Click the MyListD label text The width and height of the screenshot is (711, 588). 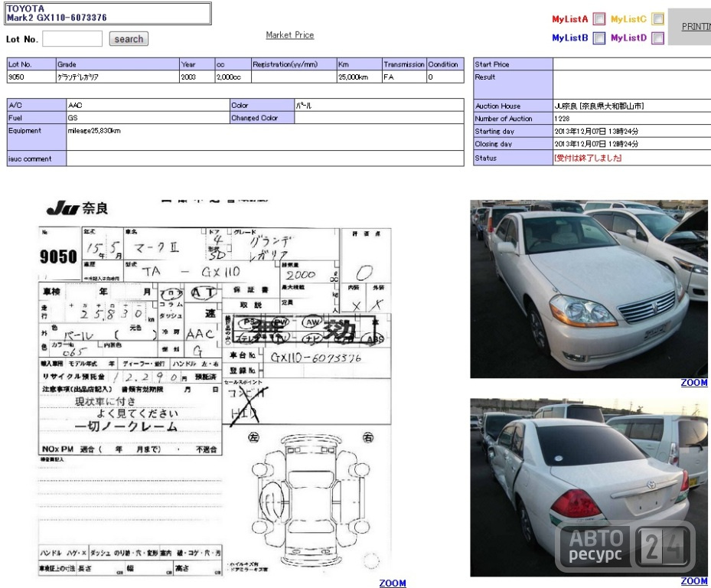click(x=628, y=38)
